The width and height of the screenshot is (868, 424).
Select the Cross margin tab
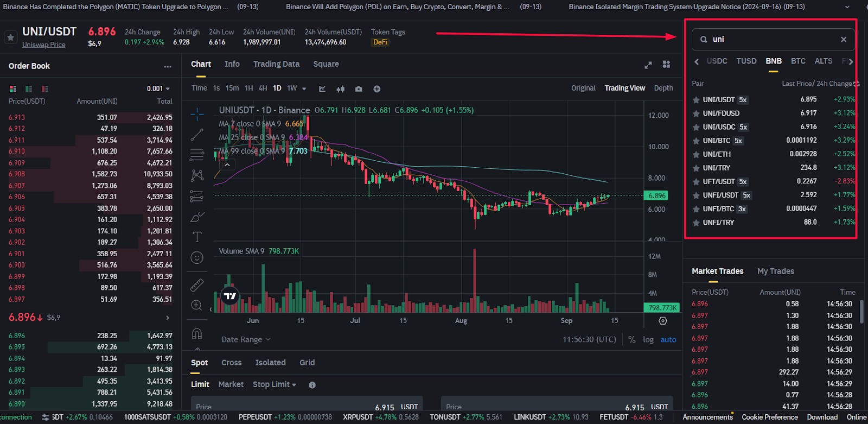click(232, 363)
